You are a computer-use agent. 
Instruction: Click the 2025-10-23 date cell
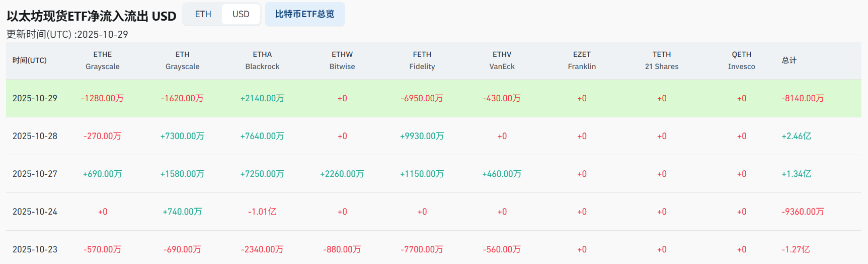[35, 249]
